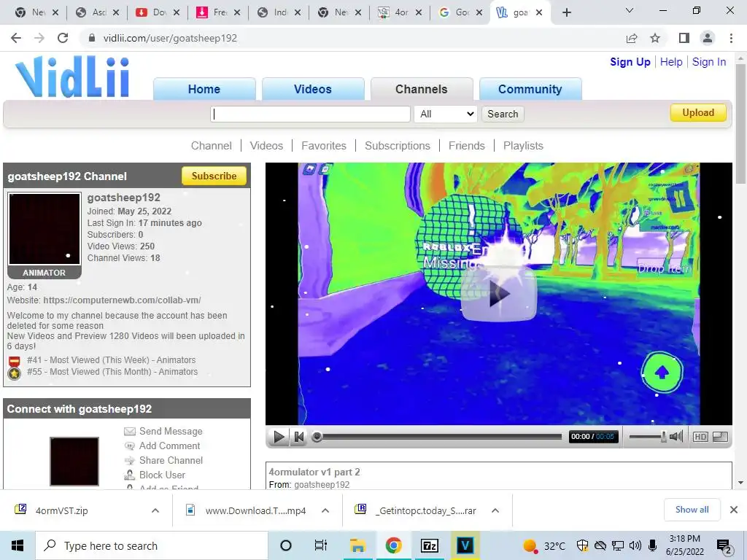Reload the page with refresh icon
Viewport: 747px width, 560px height.
click(x=63, y=38)
